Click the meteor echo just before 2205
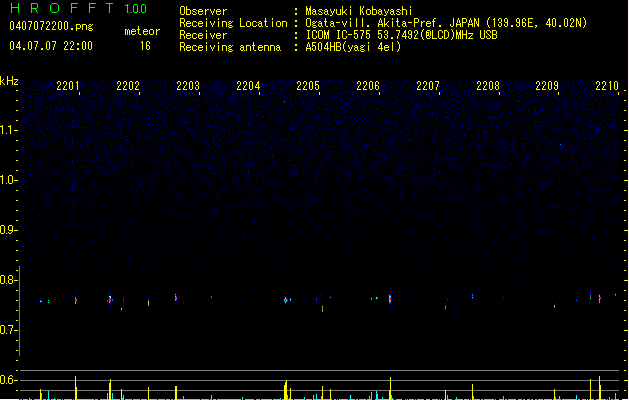The image size is (629, 400). pyautogui.click(x=286, y=300)
